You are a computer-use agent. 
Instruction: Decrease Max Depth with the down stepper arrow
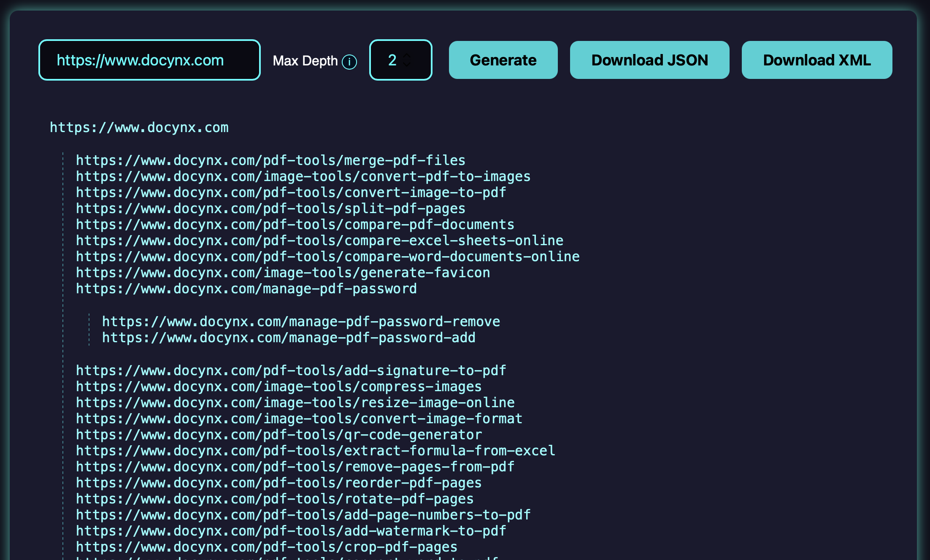[407, 64]
